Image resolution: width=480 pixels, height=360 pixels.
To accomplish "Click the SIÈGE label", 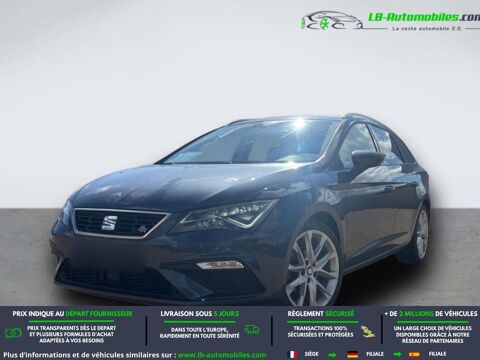I will pyautogui.click(x=311, y=354).
